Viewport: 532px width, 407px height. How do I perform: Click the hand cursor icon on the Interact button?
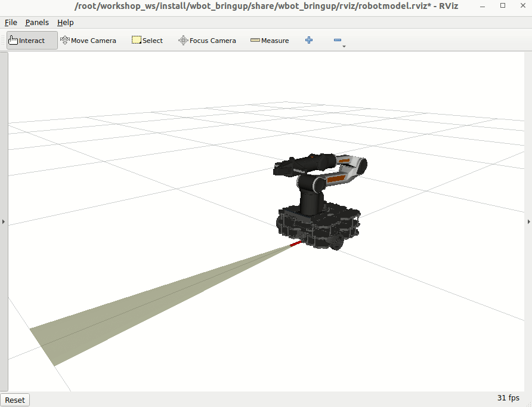[13, 39]
